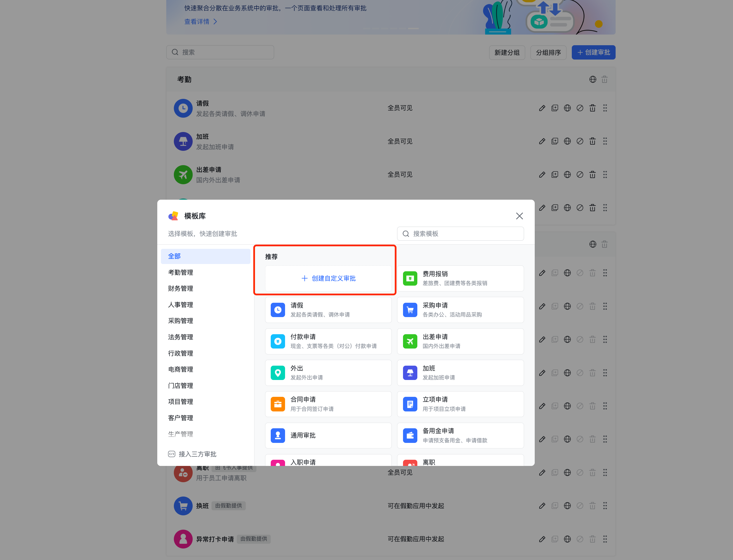The height and width of the screenshot is (560, 733).
Task: Click copy icon for 加班 row
Action: click(x=554, y=141)
